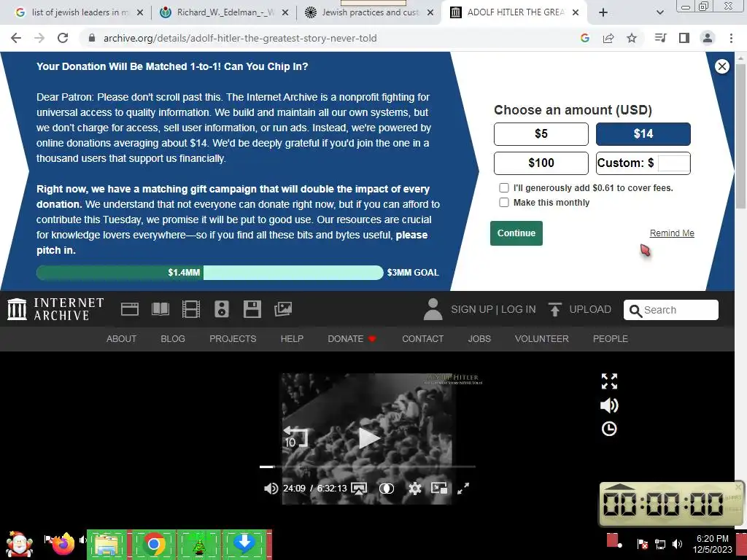Open the BLOG menu item
Screen dimensions: 747x560
click(172, 338)
